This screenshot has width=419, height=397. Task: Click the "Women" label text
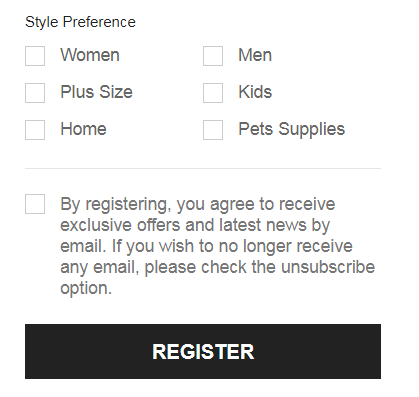(90, 55)
